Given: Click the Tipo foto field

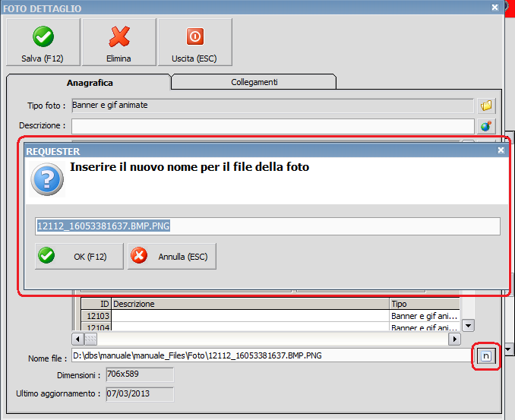Looking at the screenshot, I should click(273, 106).
